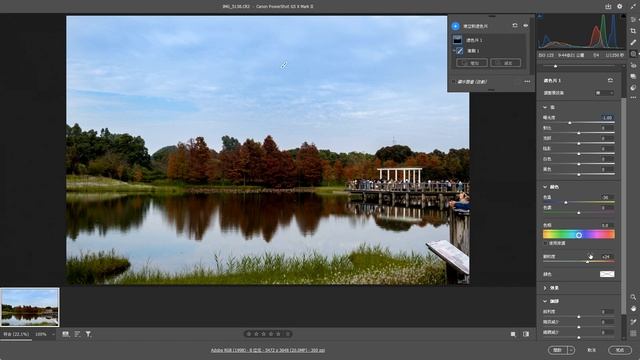Set rating to three stars

[264, 334]
